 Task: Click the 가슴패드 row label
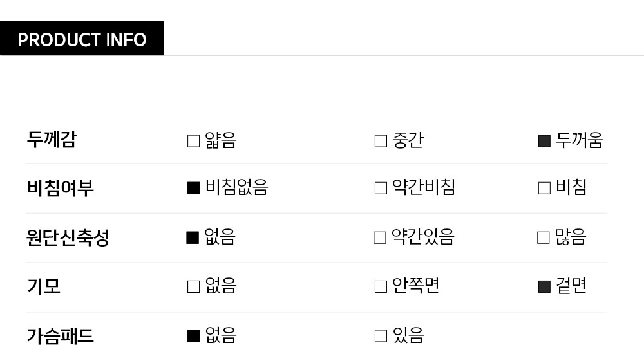point(60,335)
